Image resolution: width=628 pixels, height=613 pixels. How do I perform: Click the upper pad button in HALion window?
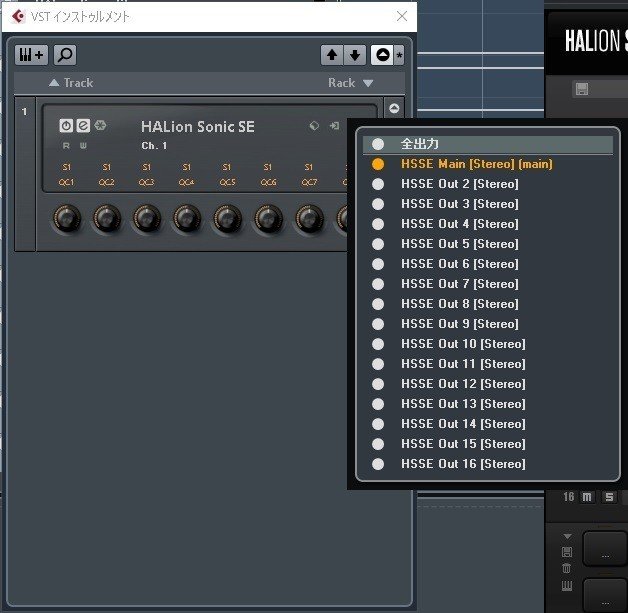coord(605,549)
